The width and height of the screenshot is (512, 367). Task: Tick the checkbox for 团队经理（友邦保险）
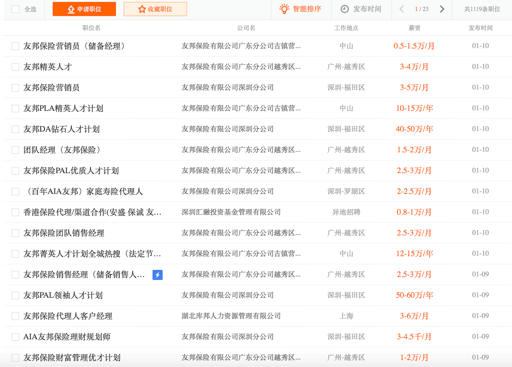pyautogui.click(x=15, y=150)
